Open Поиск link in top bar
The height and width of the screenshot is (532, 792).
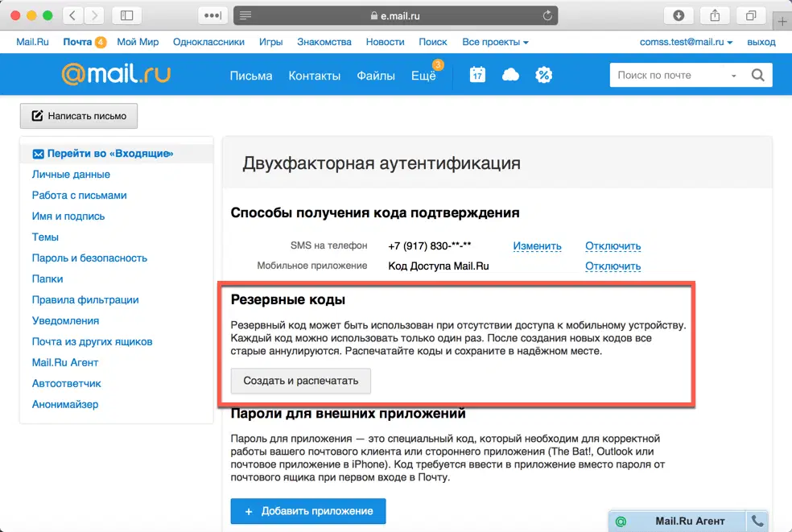[433, 42]
